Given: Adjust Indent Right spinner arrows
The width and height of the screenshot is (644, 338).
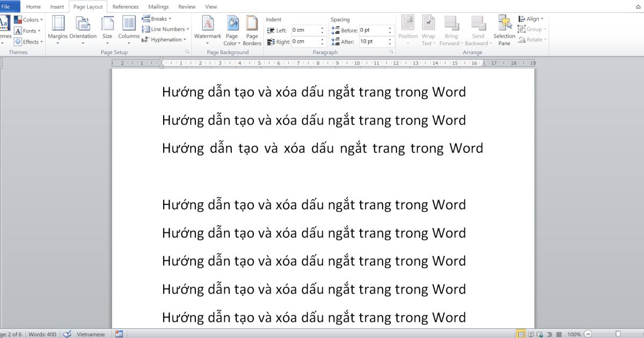Looking at the screenshot, I should [x=323, y=41].
